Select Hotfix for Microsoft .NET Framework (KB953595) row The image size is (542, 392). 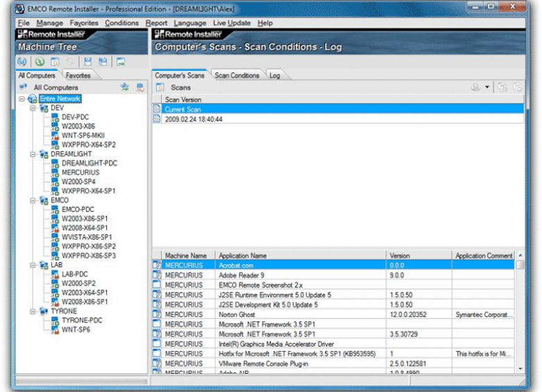coord(334,354)
